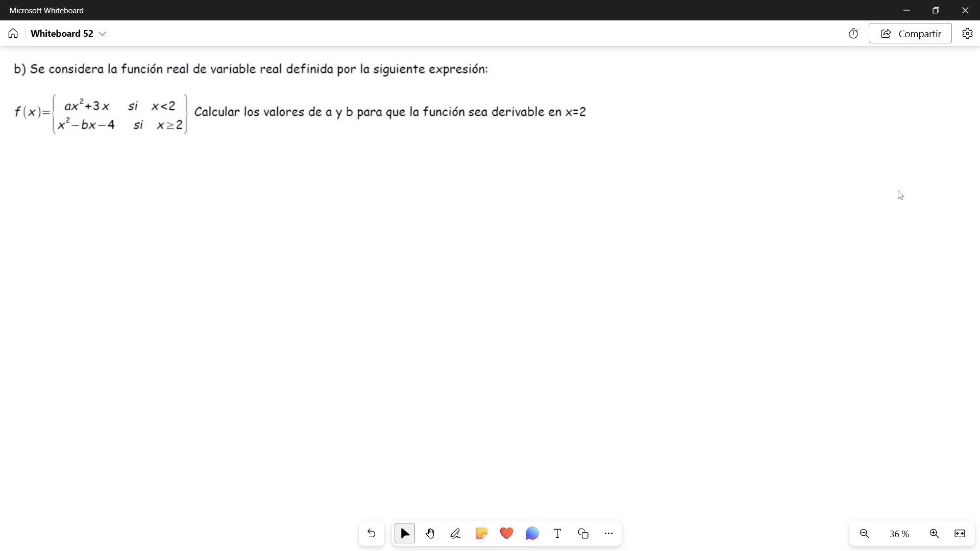Expand more toolbar options ellipsis
The height and width of the screenshot is (551, 980).
(608, 534)
